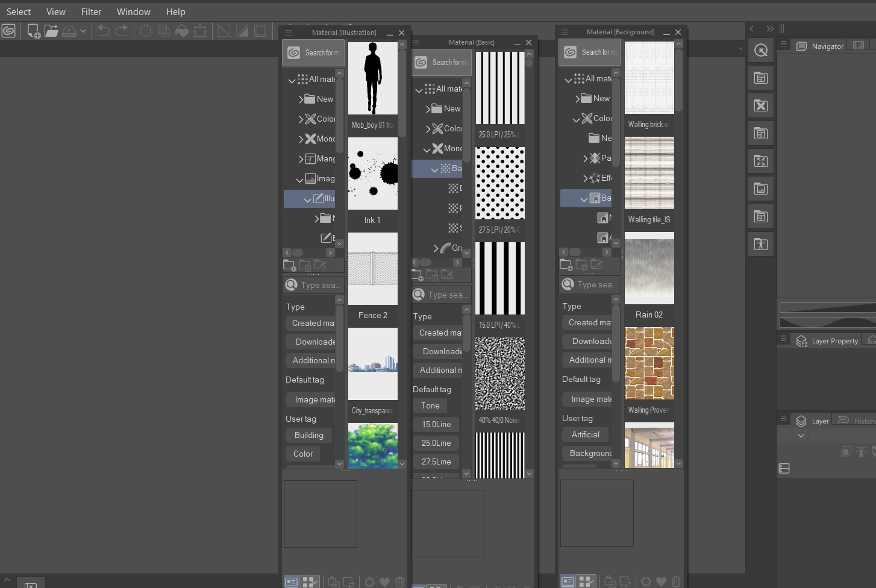Open the pose material folder icon
876x588 pixels.
click(761, 244)
